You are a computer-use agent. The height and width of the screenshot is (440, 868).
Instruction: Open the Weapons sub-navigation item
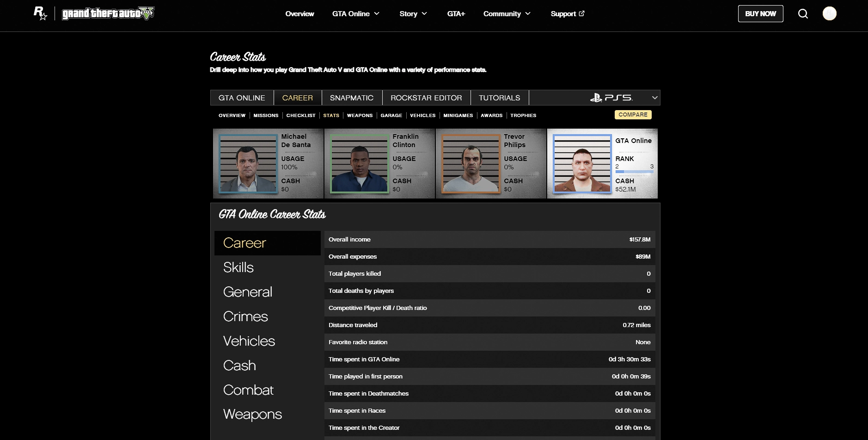[360, 115]
